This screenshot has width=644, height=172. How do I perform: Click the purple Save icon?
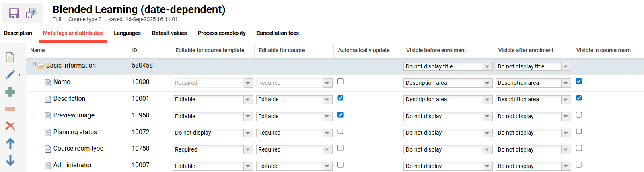pos(14,13)
